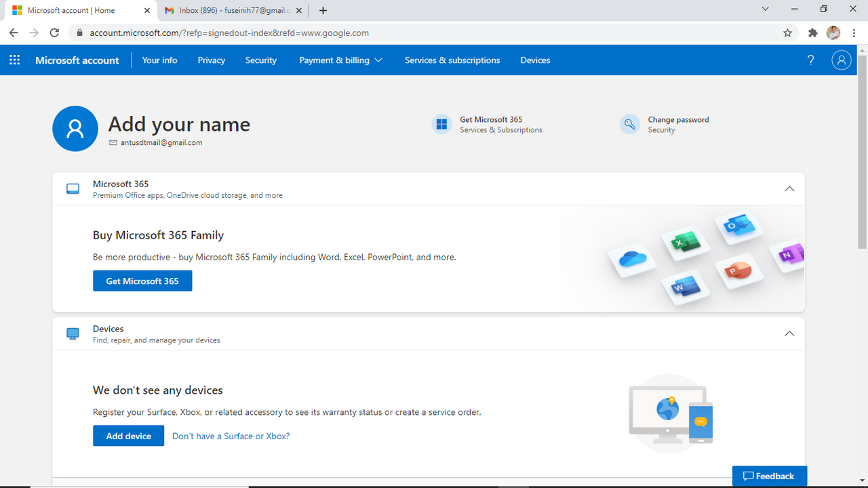
Task: View site info via the padlock icon
Action: [80, 33]
